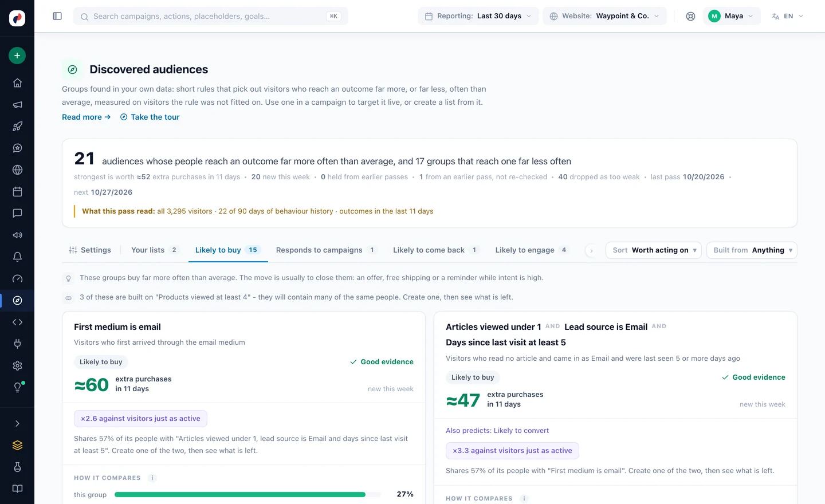
Task: Switch to the Your lists tab
Action: point(155,250)
